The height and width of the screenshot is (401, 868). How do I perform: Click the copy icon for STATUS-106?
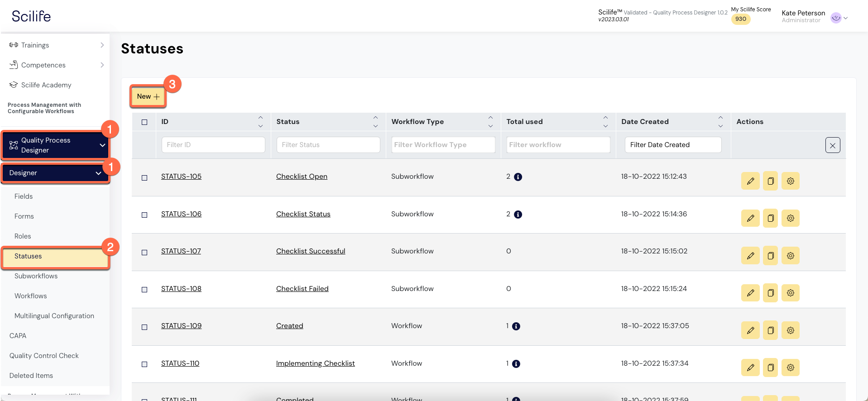pos(770,218)
